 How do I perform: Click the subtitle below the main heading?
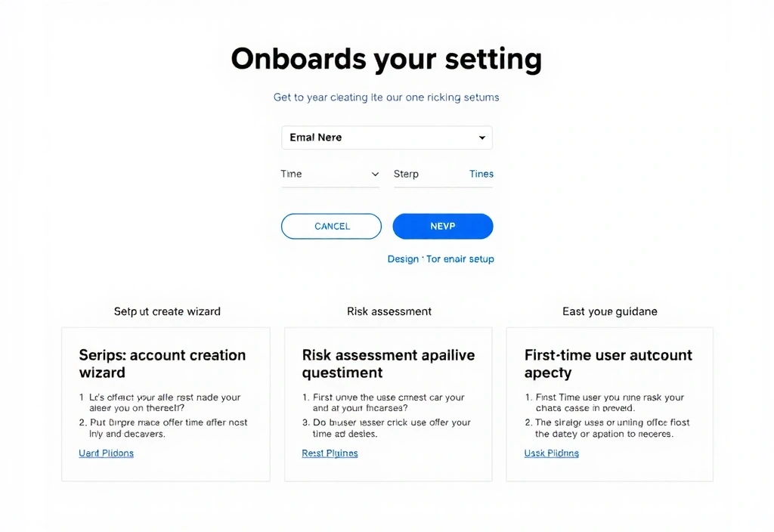(385, 97)
